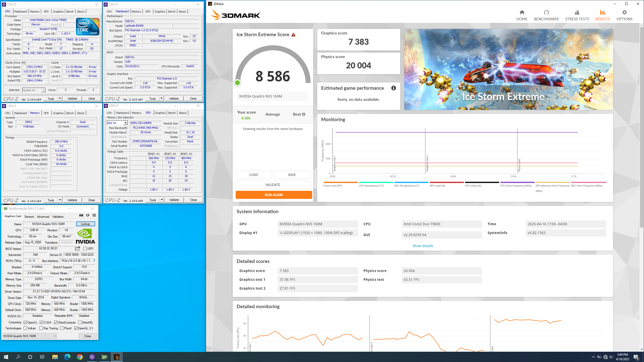This screenshot has width=644, height=362.
Task: Open About tab in the SPD CPU-Z window
Action: tap(183, 113)
